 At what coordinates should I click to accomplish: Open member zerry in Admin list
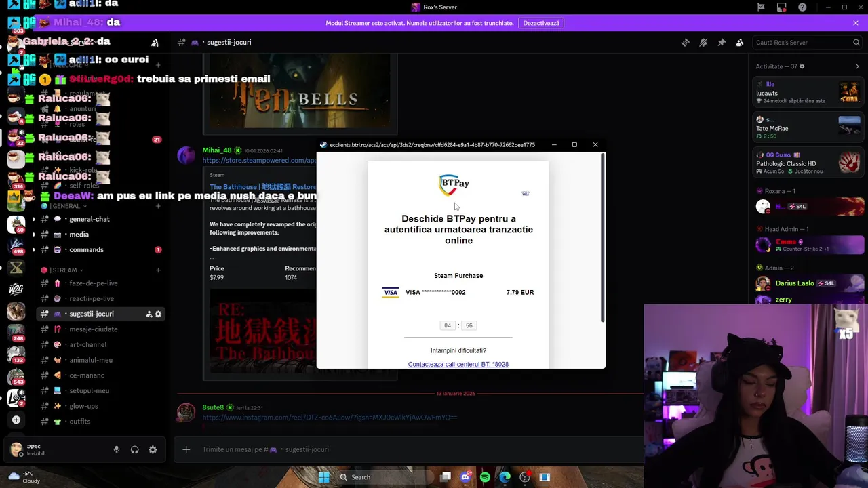[809, 300]
